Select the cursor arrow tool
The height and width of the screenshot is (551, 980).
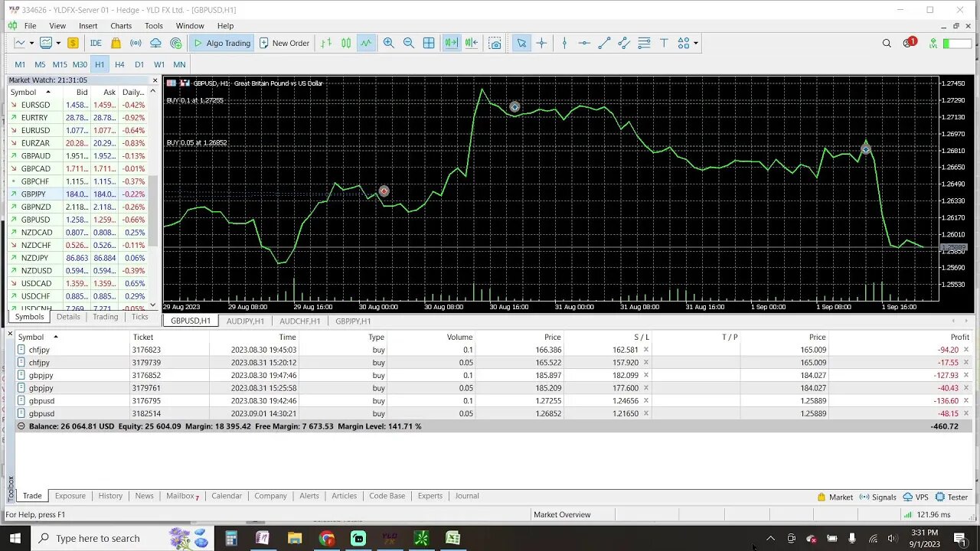pos(521,43)
